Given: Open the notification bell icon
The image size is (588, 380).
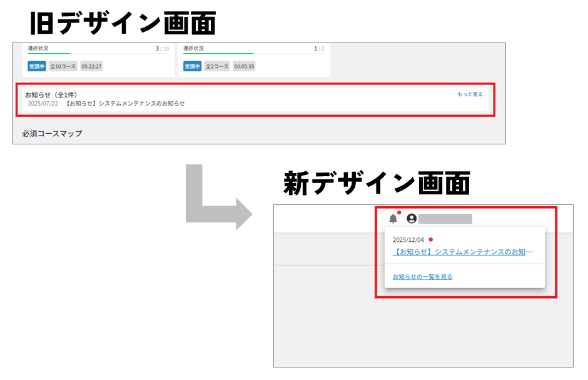Looking at the screenshot, I should [393, 219].
